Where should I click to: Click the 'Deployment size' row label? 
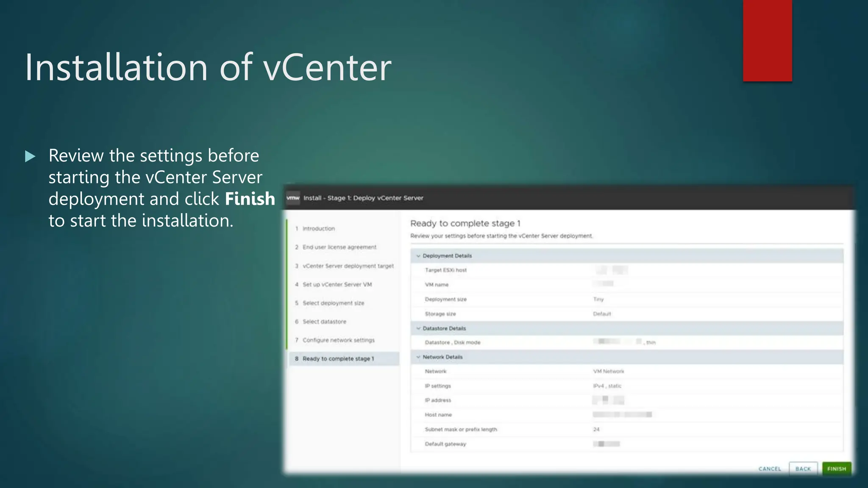(x=445, y=299)
